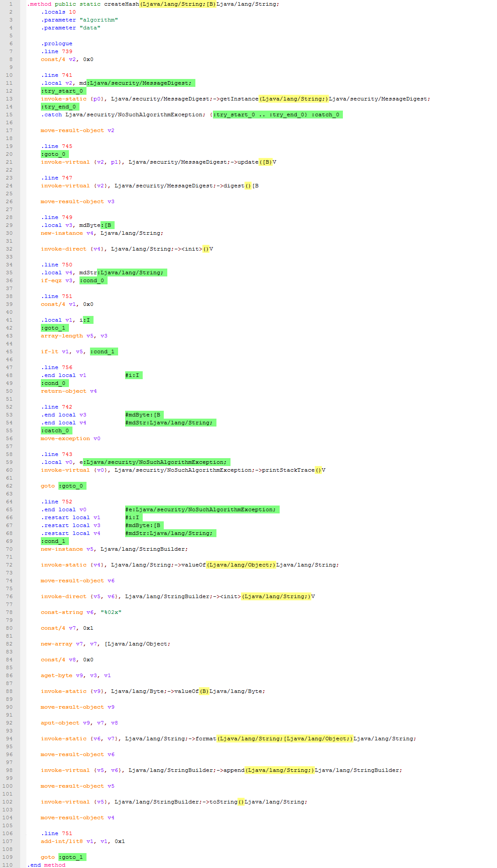Click "const/4 v1, 0x0" instruction

(67, 304)
